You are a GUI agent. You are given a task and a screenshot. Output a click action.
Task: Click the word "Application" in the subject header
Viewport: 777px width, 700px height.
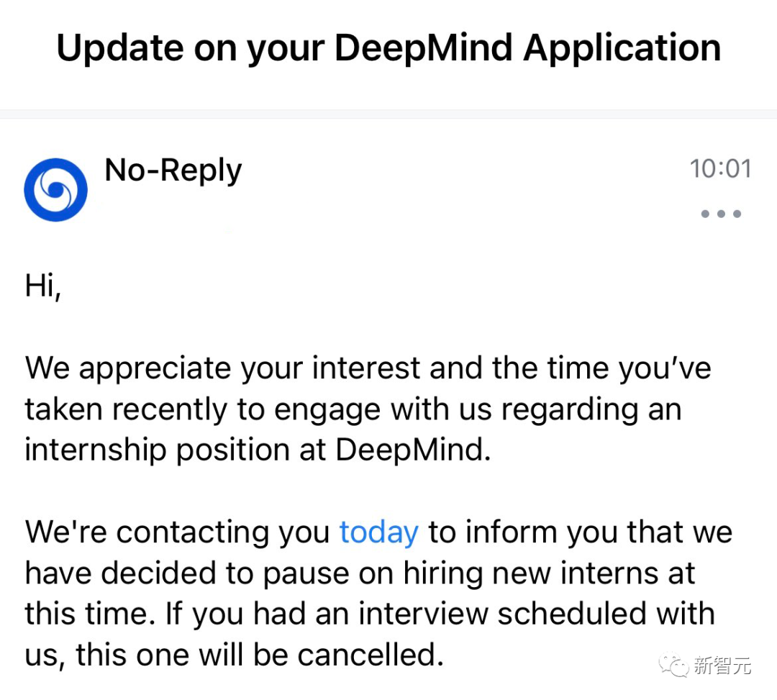622,48
